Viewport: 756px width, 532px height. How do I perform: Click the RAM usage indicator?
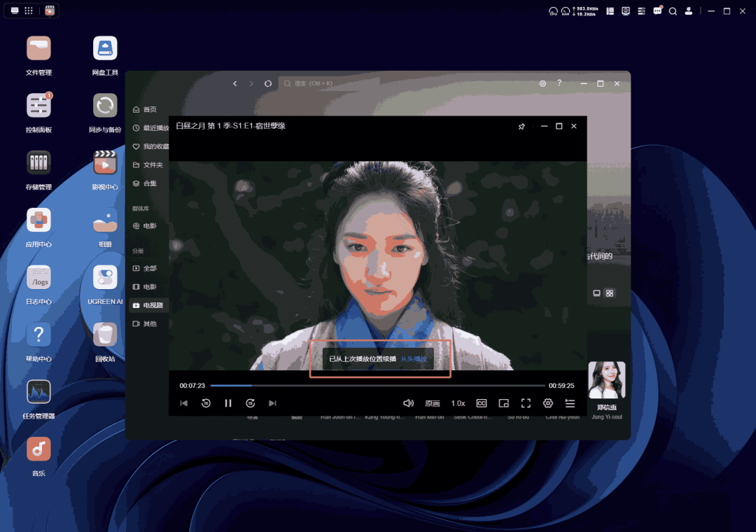coord(566,11)
